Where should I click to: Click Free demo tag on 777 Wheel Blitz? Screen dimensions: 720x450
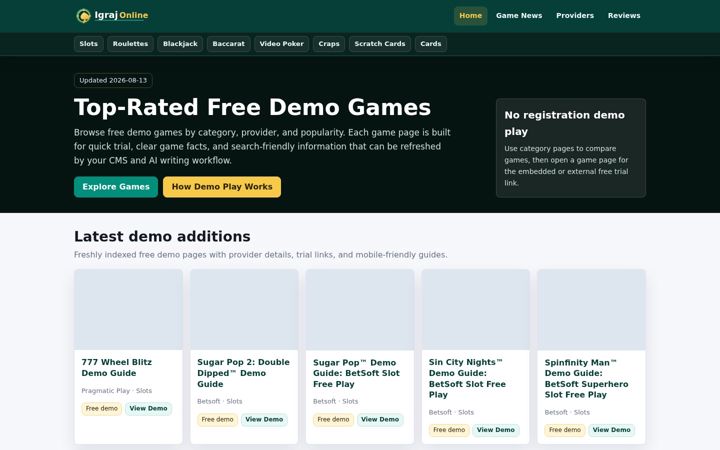pos(101,409)
